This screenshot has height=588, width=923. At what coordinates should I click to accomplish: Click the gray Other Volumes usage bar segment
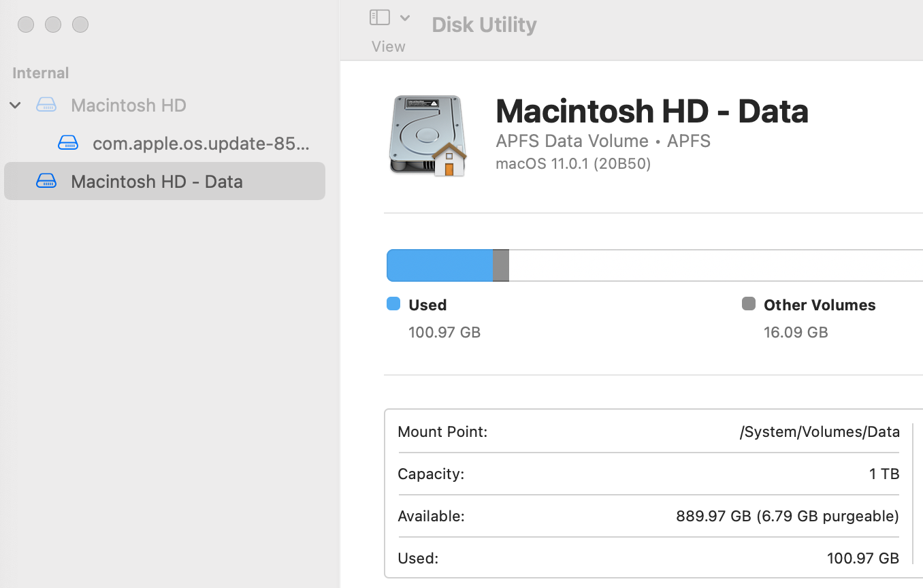pos(501,265)
